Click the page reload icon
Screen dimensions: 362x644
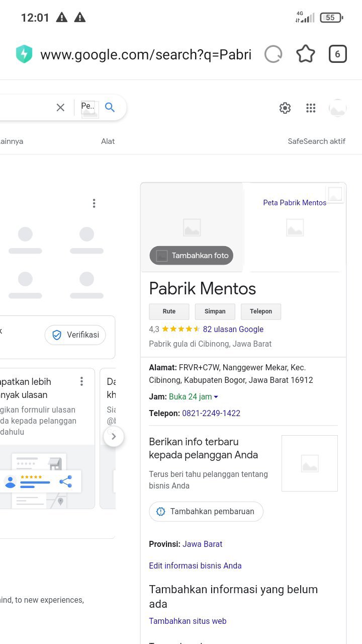[x=273, y=54]
